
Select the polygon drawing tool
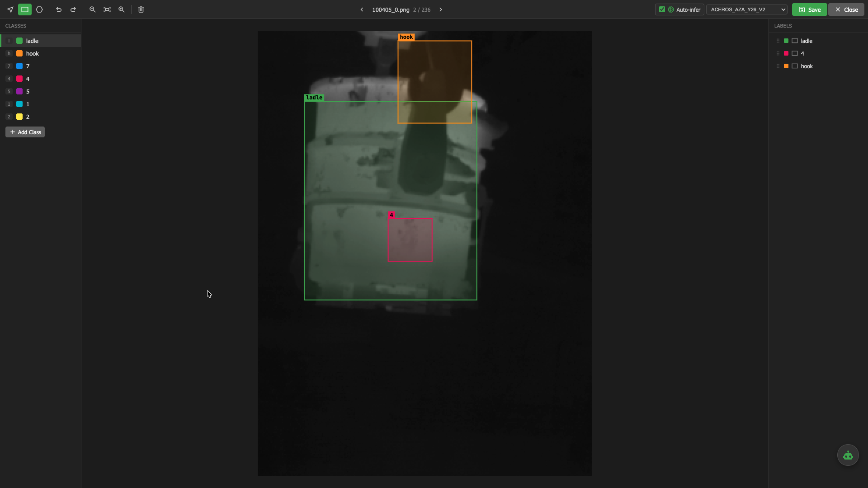point(39,9)
